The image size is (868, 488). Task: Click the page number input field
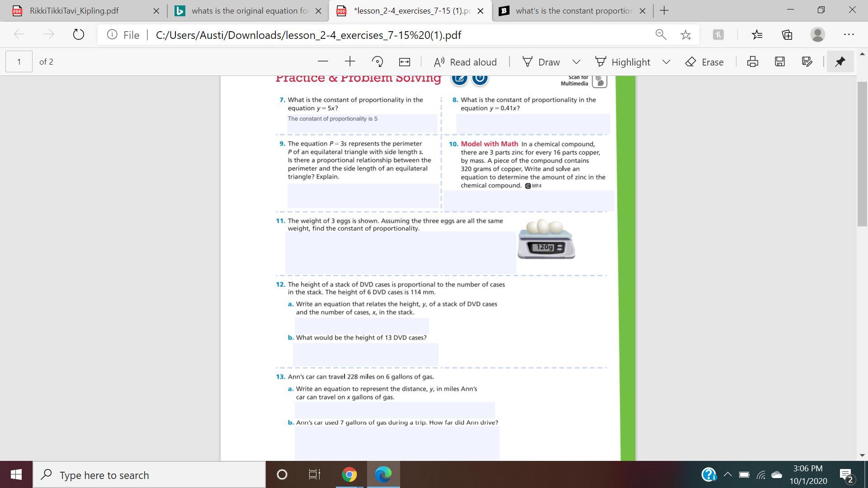19,61
